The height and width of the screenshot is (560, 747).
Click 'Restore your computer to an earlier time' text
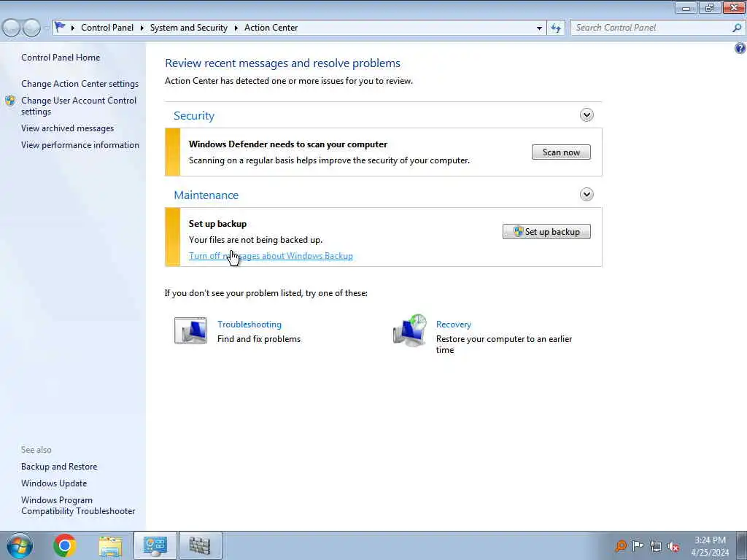point(504,344)
